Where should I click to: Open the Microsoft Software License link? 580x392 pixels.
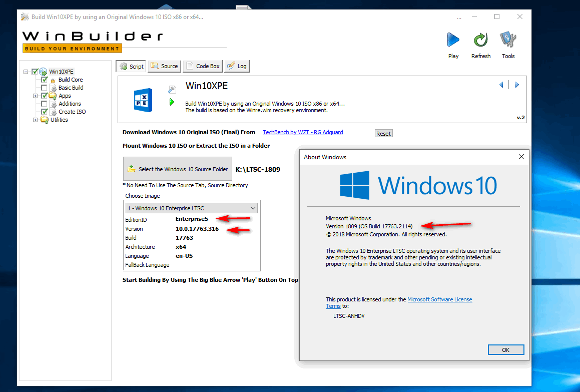click(x=439, y=299)
